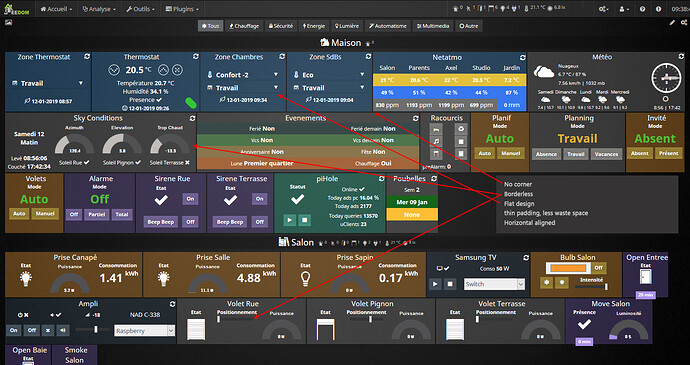Image resolution: width=690 pixels, height=365 pixels.
Task: Raise thermostat setpoint with up arrow
Action: click(163, 70)
